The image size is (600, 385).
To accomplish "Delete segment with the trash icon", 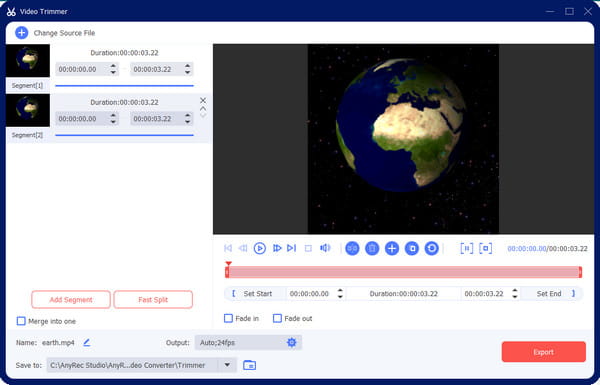I will coord(372,248).
